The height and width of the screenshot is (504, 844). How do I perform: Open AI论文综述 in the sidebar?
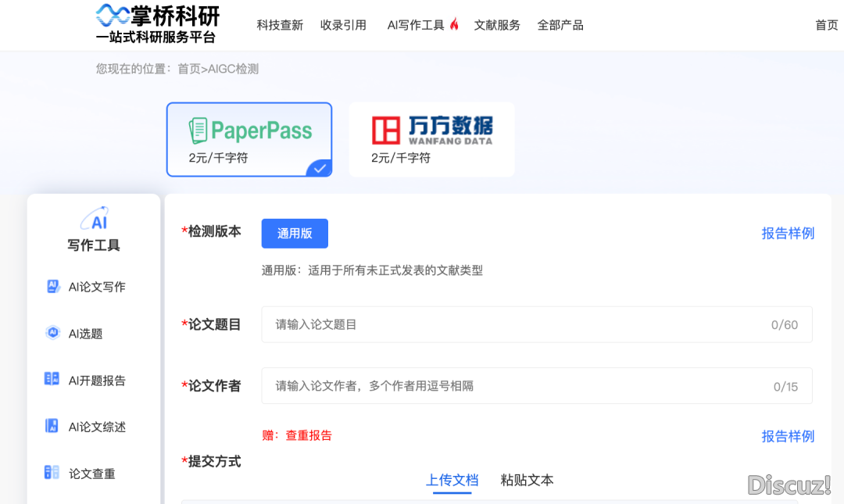(x=97, y=427)
